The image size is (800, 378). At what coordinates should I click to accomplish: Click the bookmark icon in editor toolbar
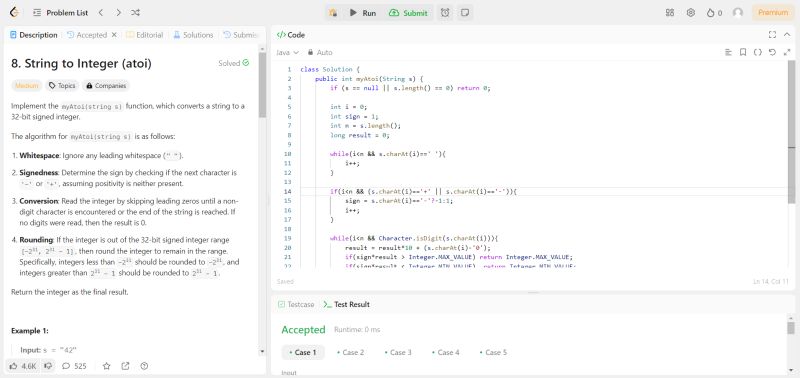(743, 52)
